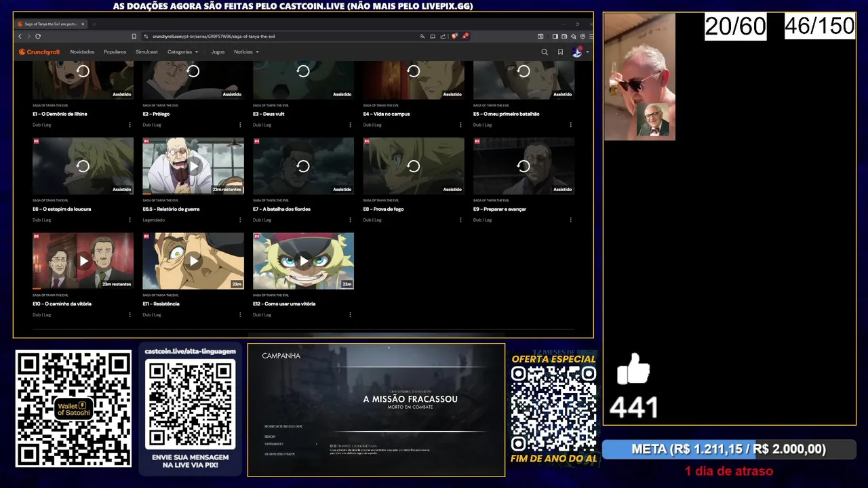The width and height of the screenshot is (868, 488).
Task: Replay episode E9 Preparar e avançar thumbnail
Action: coord(524,166)
